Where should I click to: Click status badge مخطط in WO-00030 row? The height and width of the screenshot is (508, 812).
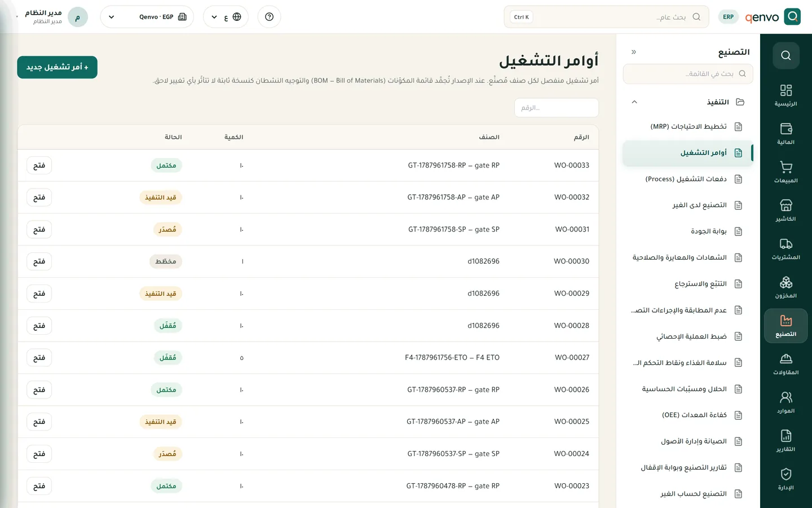(x=166, y=261)
